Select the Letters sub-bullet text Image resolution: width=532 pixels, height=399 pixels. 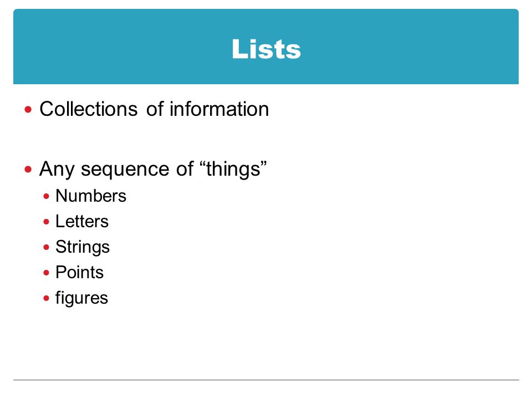(82, 221)
